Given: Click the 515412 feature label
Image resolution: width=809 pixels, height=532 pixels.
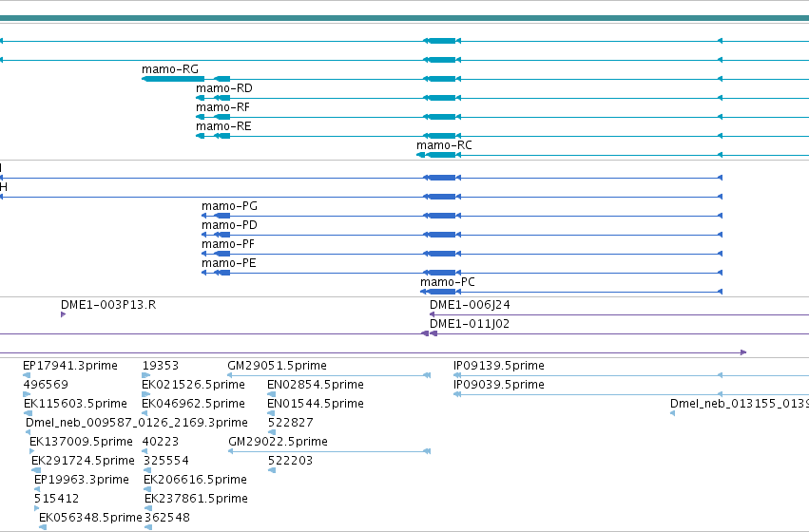Looking at the screenshot, I should tap(57, 500).
